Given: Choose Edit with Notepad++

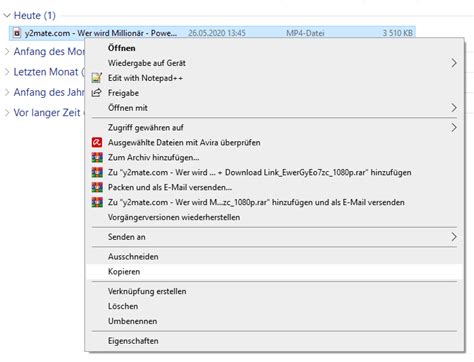Looking at the screenshot, I should tap(274, 78).
